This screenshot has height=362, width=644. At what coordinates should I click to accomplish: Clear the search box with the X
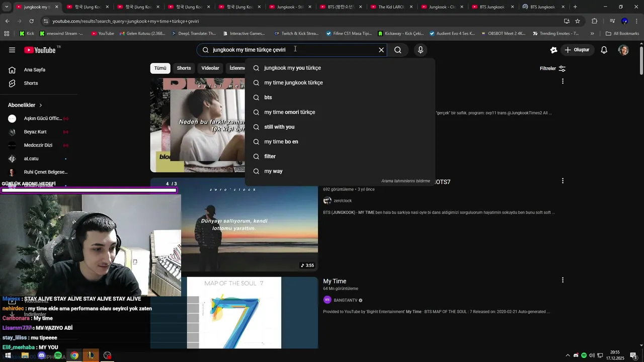[x=381, y=50]
